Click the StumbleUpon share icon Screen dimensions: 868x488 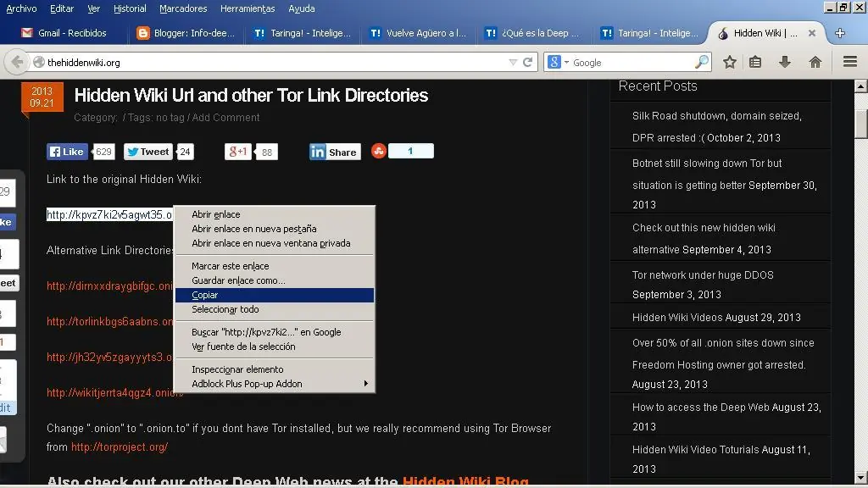tap(379, 151)
